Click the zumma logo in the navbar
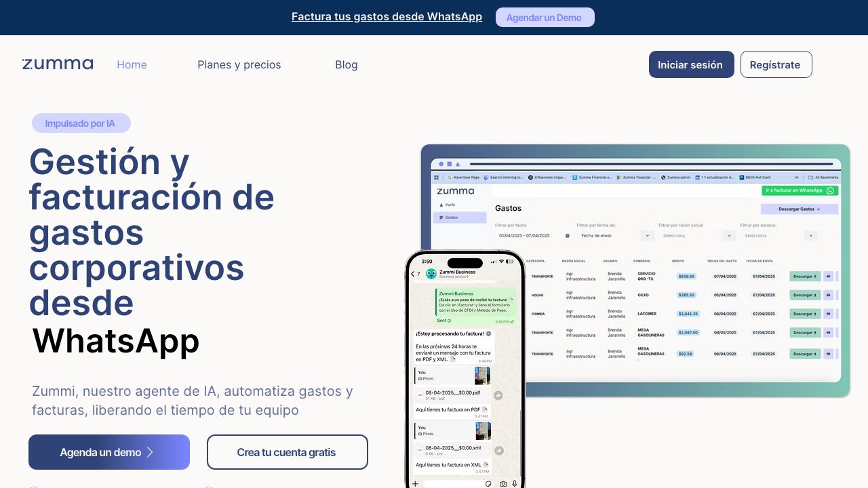The height and width of the screenshot is (488, 868). point(58,64)
